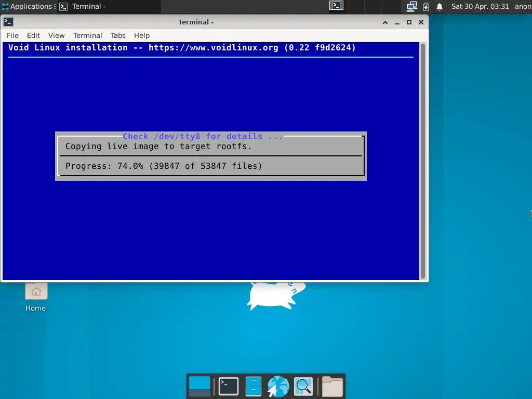The height and width of the screenshot is (399, 532).
Task: Open the Application Finder magnifier icon
Action: 303,386
